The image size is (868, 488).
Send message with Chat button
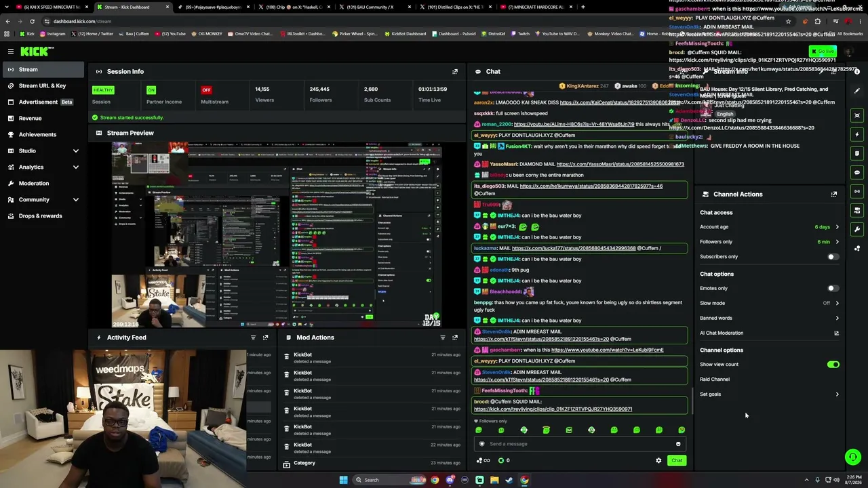click(677, 461)
